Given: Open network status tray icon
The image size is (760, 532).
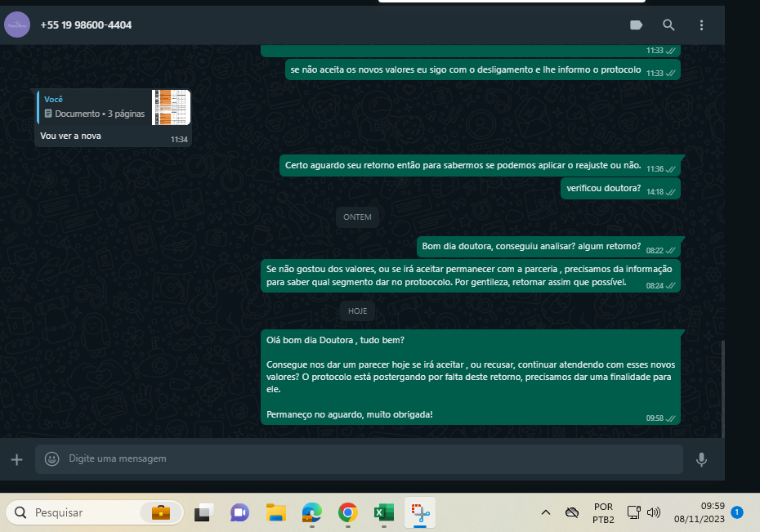Looking at the screenshot, I should 633,512.
